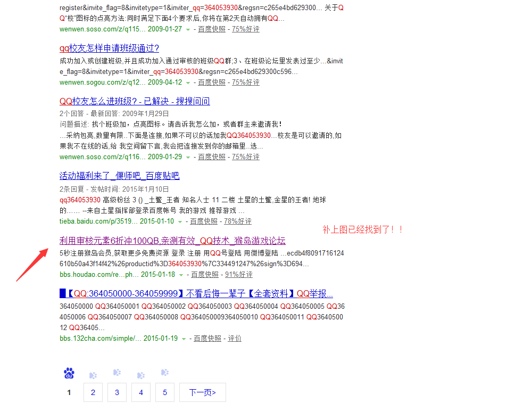Screen dimensions: 532x411
Task: Open 'QQ:364050000-364059999' result title
Action: point(196,293)
